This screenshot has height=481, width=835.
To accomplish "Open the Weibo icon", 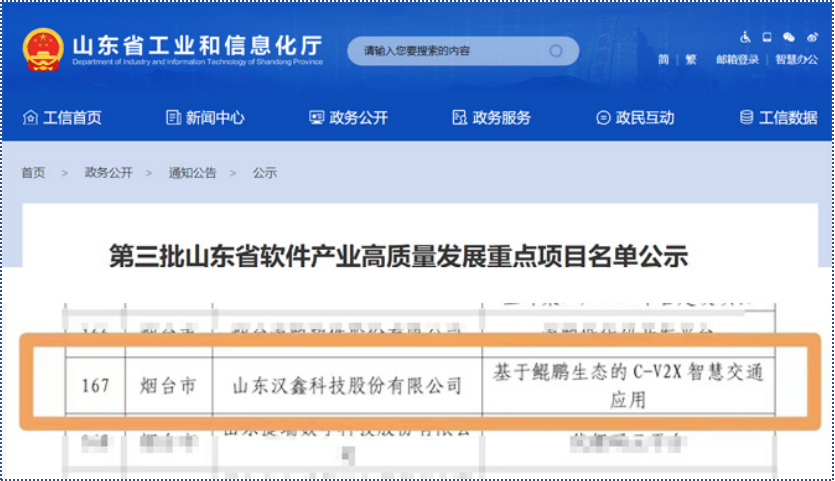I will click(811, 37).
